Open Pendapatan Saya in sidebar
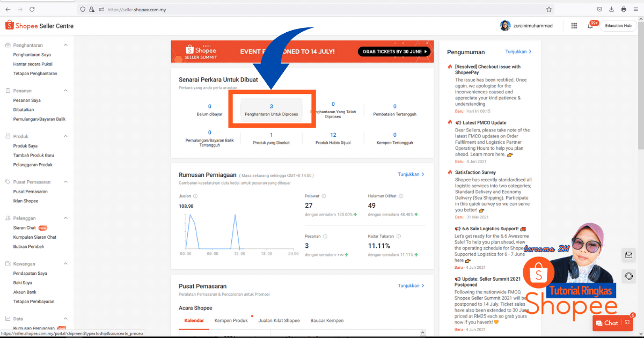Viewport: 644px width, 338px height. pos(30,274)
